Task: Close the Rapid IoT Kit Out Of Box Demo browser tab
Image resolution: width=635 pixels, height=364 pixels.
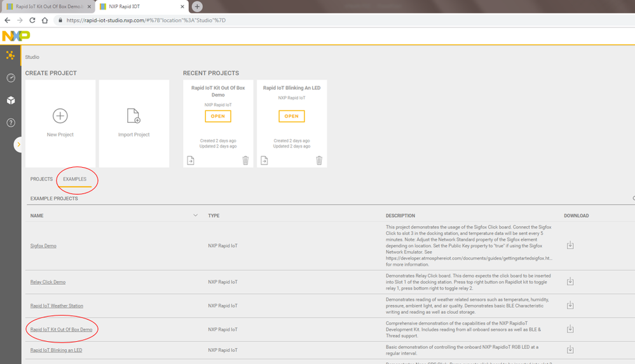Action: [x=89, y=6]
